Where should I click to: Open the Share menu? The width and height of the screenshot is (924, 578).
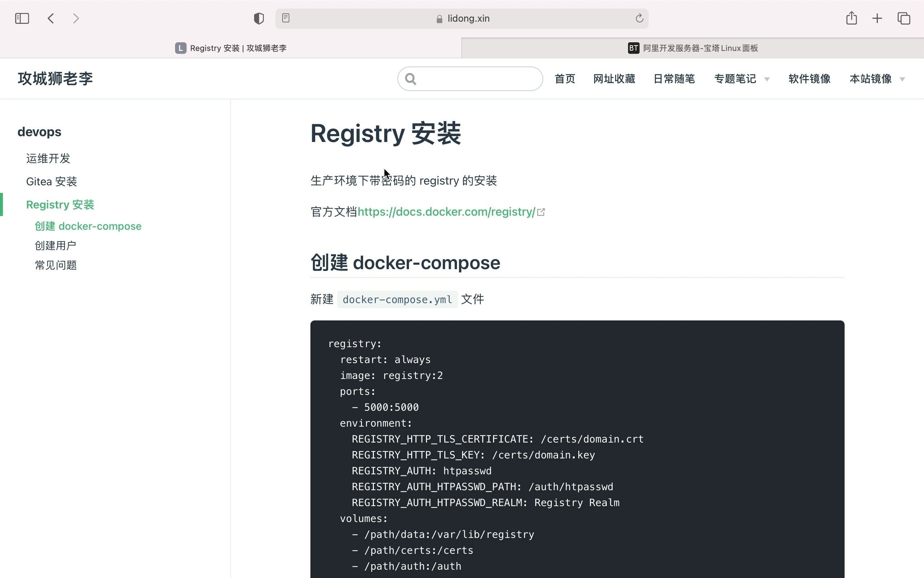point(851,18)
